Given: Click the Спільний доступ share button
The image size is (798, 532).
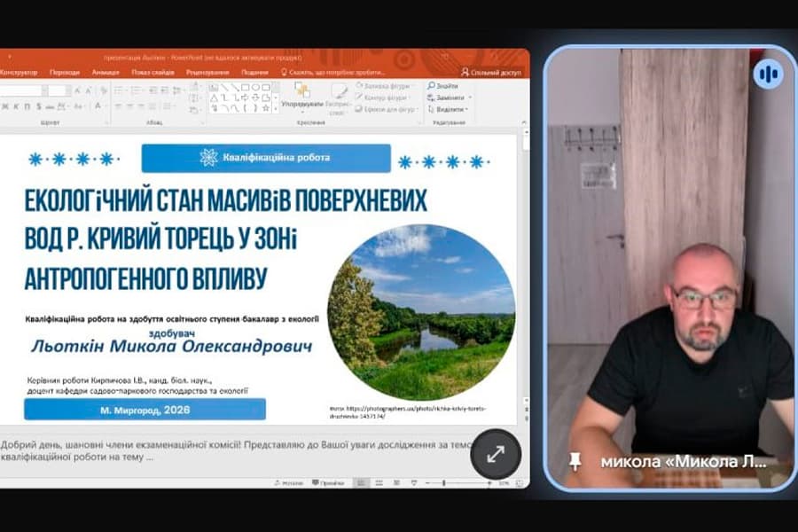Looking at the screenshot, I should pos(491,73).
